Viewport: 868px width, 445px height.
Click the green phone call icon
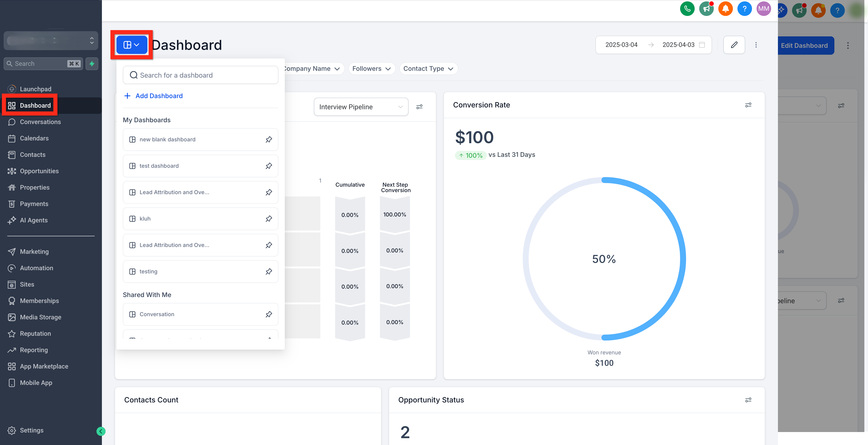[x=687, y=9]
